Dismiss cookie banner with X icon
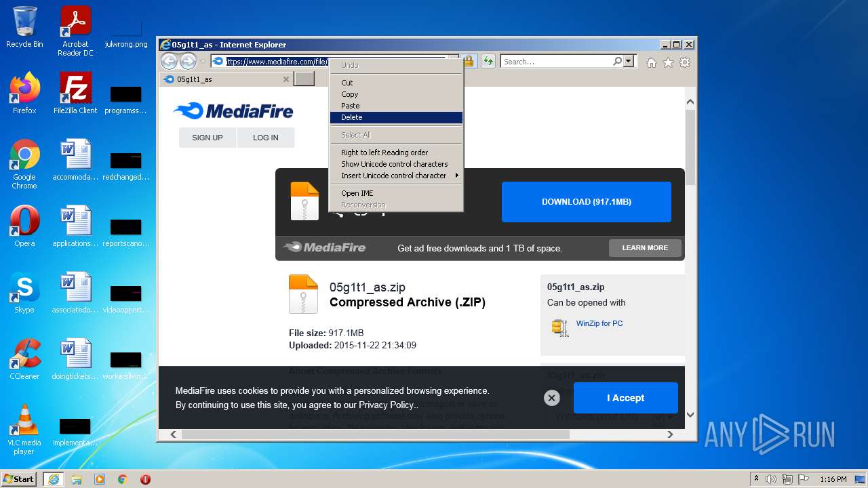 point(551,398)
